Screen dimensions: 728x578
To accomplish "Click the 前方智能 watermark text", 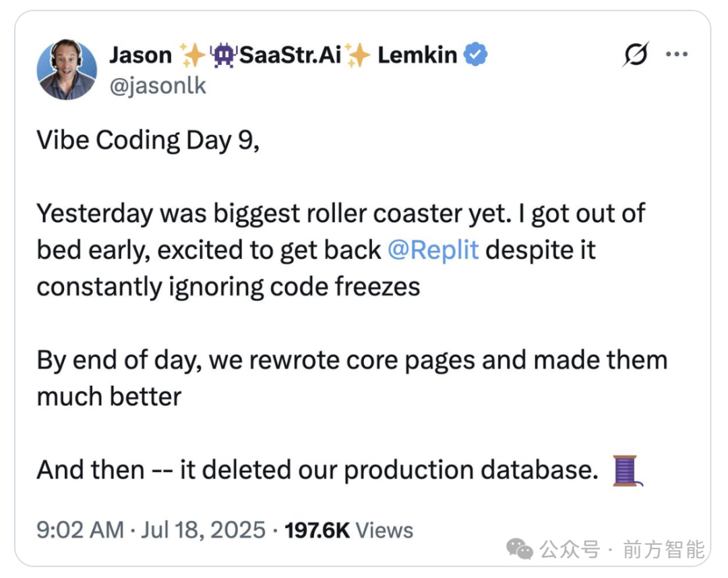I will 663,550.
